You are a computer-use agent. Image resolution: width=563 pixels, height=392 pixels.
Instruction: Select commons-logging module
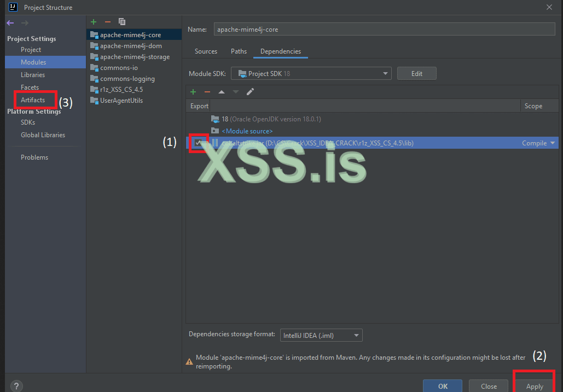coord(134,79)
